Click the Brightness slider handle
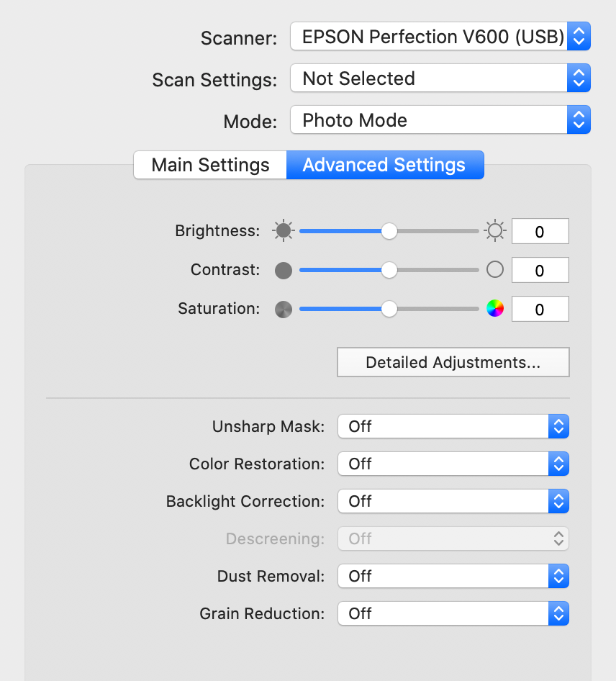616x681 pixels. click(x=389, y=231)
